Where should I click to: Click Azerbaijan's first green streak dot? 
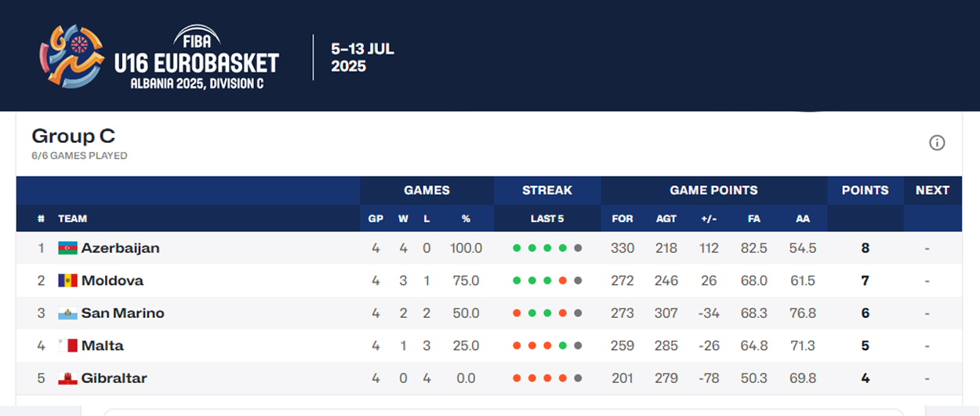pos(517,248)
